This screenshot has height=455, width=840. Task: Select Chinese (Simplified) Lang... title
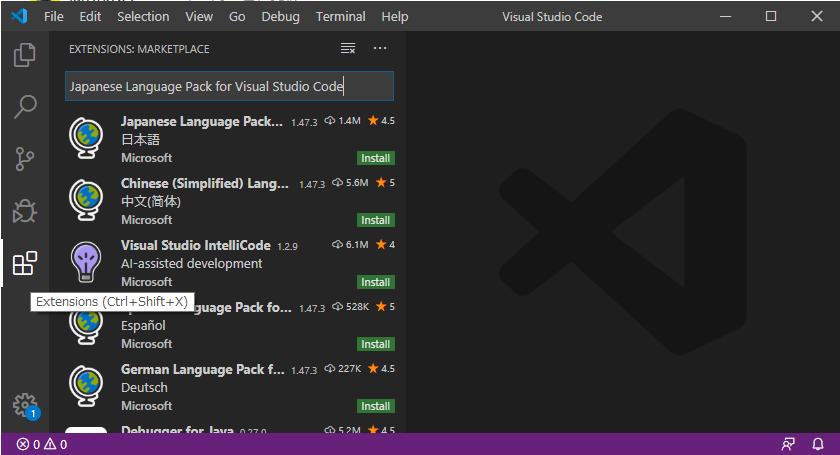point(205,183)
